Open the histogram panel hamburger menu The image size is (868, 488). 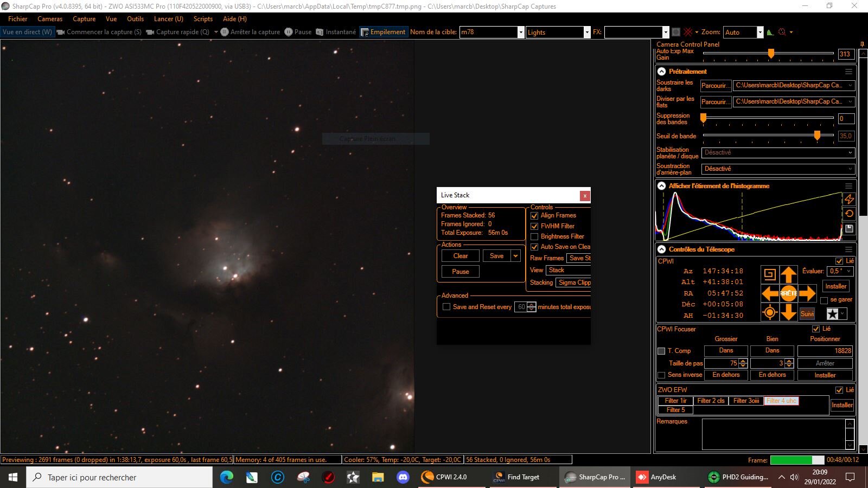pos(848,186)
